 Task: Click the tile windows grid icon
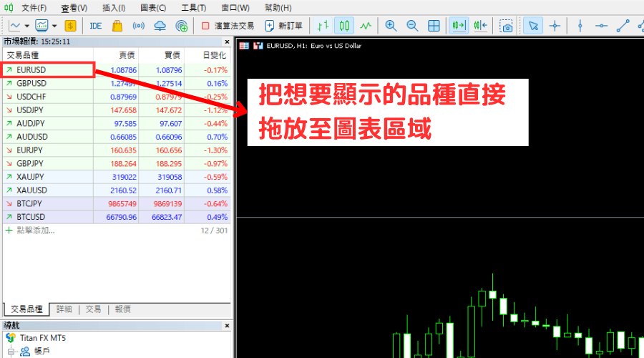pyautogui.click(x=434, y=26)
